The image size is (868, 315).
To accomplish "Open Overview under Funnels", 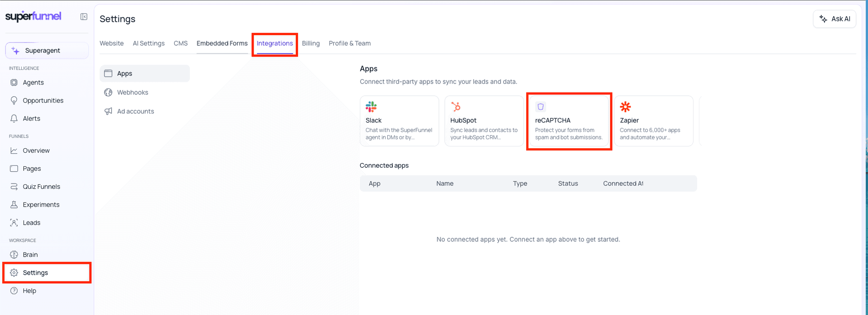I will (x=47, y=150).
